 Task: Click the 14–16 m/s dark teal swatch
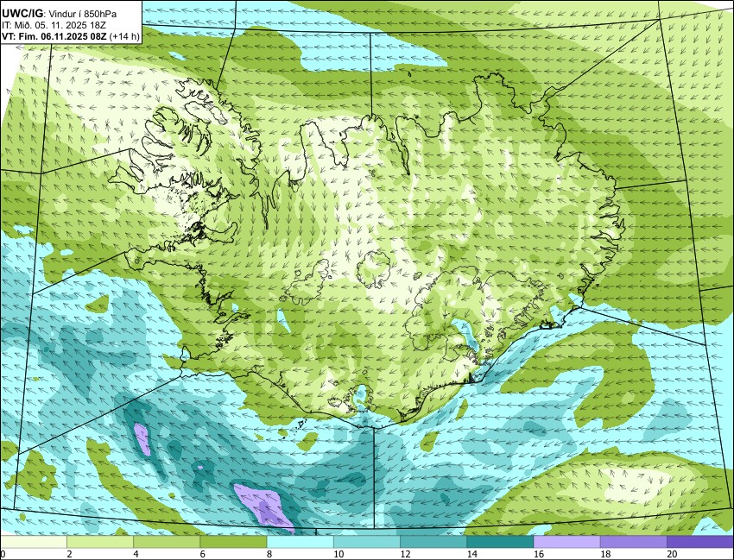(x=500, y=542)
